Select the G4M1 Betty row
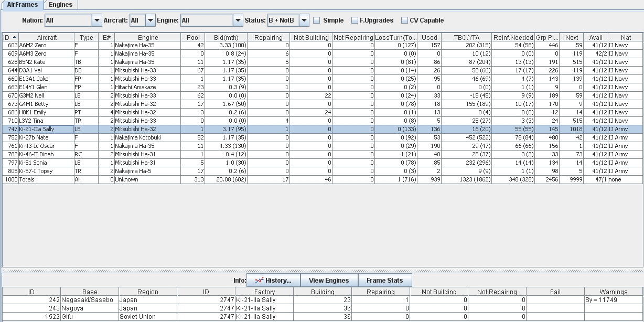This screenshot has width=644, height=322. click(323, 104)
